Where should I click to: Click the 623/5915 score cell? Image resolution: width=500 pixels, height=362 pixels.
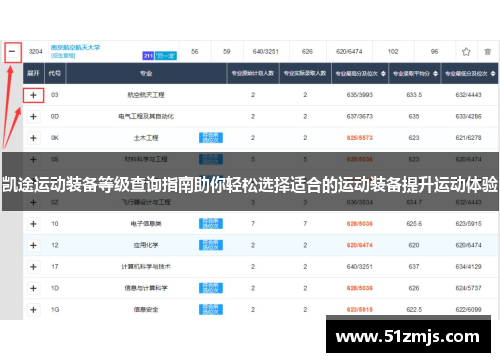469,224
